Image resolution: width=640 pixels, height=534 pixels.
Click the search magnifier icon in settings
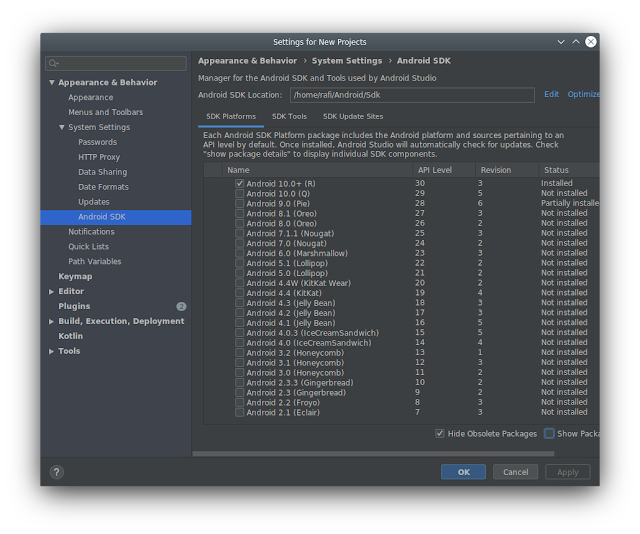[x=53, y=63]
